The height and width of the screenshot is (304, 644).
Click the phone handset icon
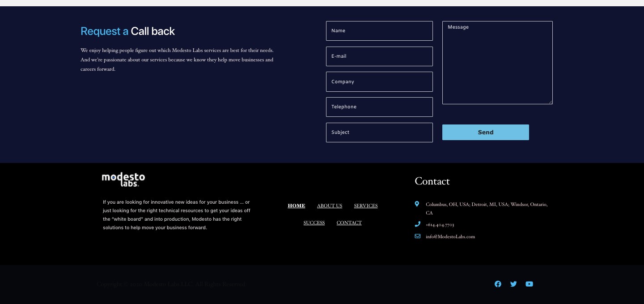[417, 224]
